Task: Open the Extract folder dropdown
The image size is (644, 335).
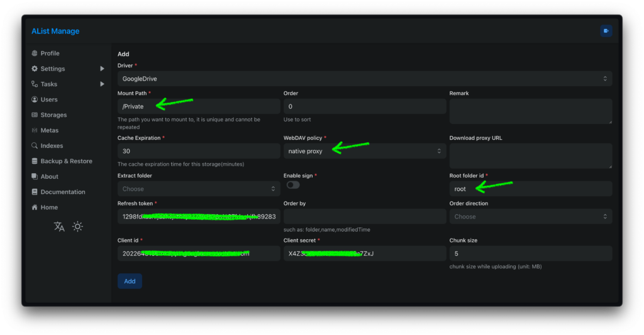Action: 198,189
